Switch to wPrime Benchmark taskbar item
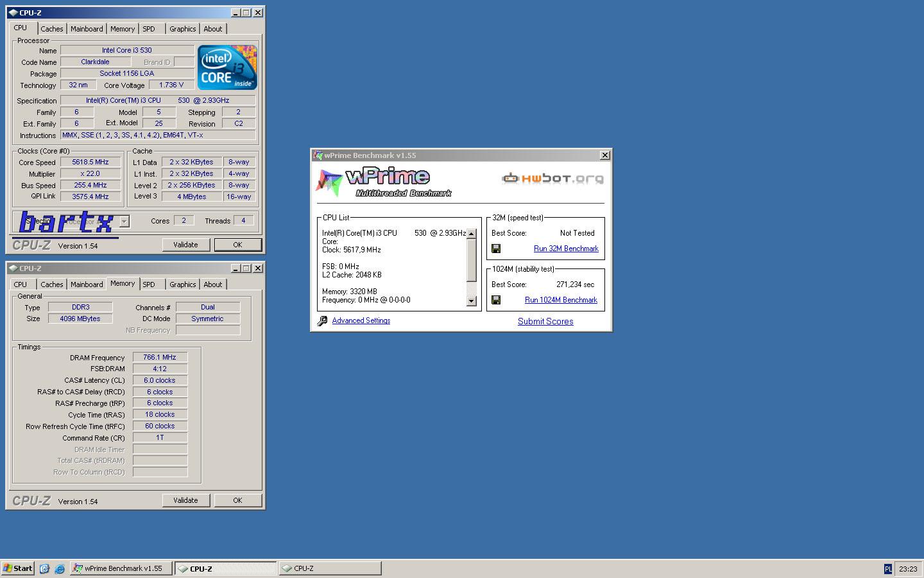The image size is (924, 578). point(121,568)
